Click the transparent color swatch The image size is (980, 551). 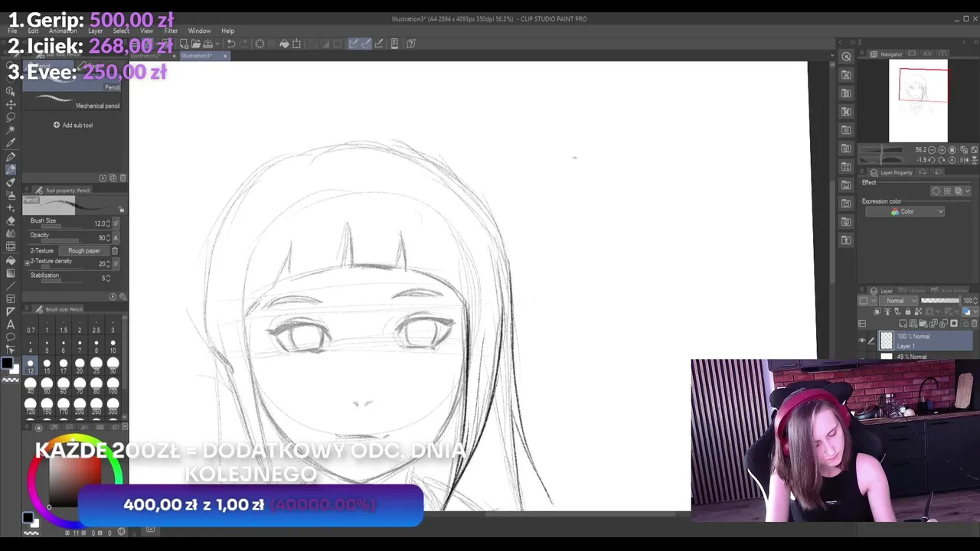11,379
